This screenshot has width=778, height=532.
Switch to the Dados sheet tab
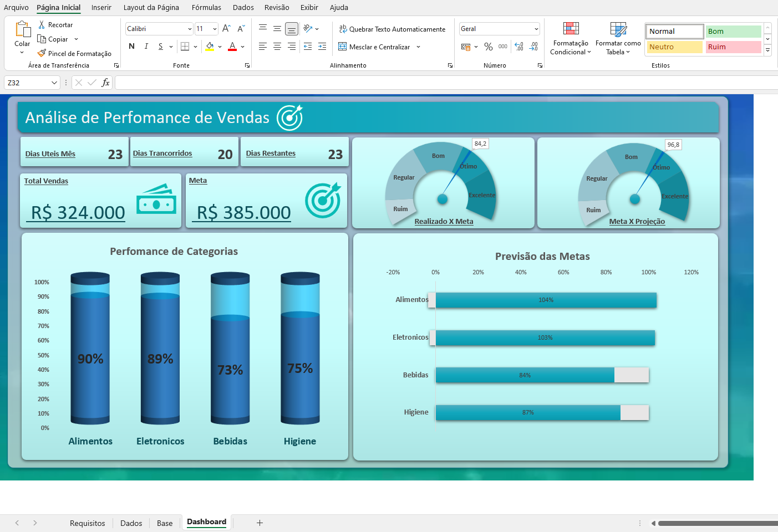pyautogui.click(x=131, y=523)
